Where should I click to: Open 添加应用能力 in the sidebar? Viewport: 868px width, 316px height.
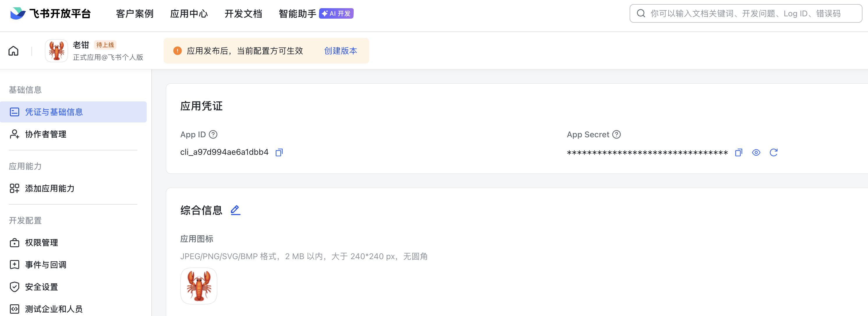73,188
